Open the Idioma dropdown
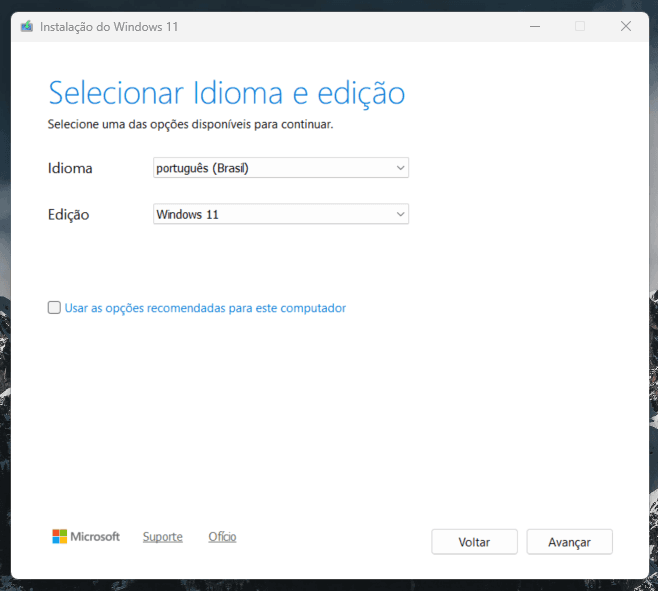Image resolution: width=658 pixels, height=591 pixels. tap(281, 168)
